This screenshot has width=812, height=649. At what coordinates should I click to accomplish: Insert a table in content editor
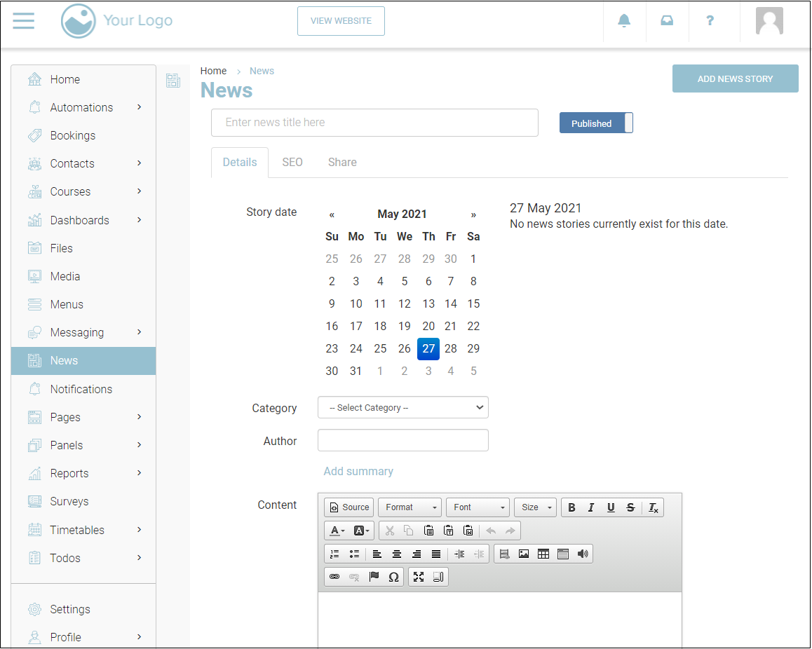[543, 554]
